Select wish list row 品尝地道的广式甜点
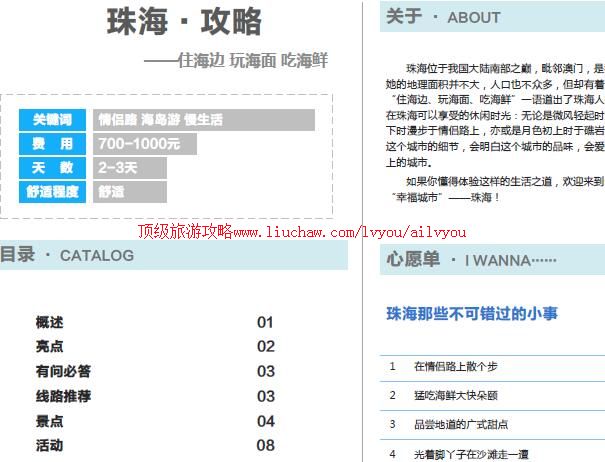 [462, 424]
